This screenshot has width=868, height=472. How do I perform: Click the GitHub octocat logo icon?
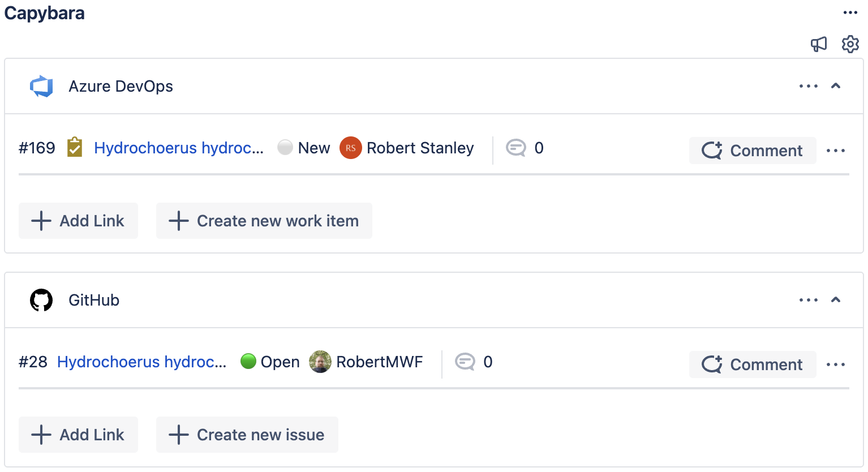tap(41, 301)
